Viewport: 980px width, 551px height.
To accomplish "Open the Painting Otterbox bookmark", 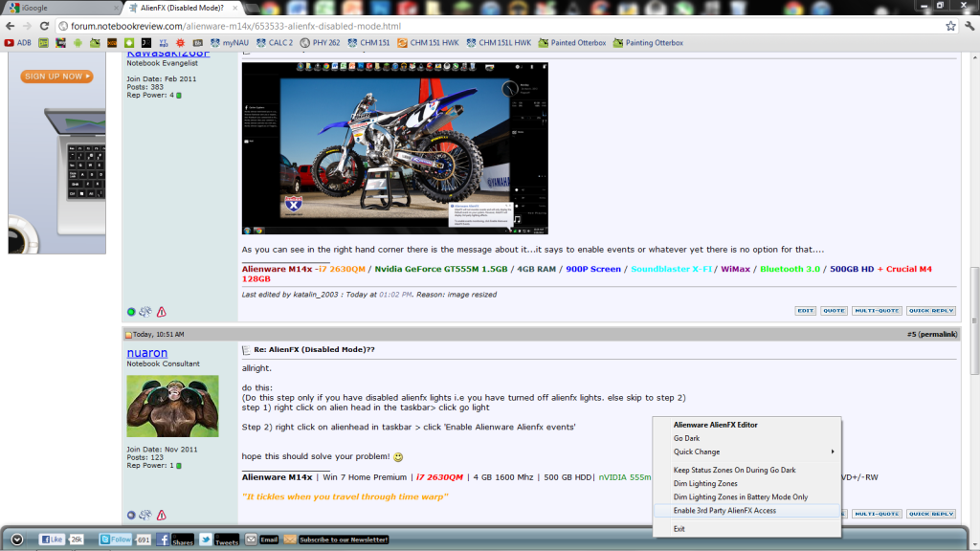I will (x=648, y=43).
